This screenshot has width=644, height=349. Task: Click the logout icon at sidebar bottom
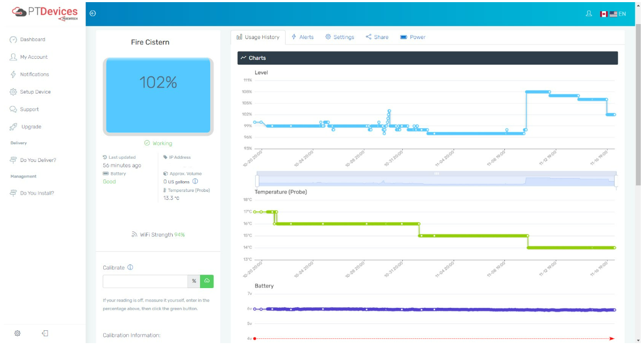point(45,333)
